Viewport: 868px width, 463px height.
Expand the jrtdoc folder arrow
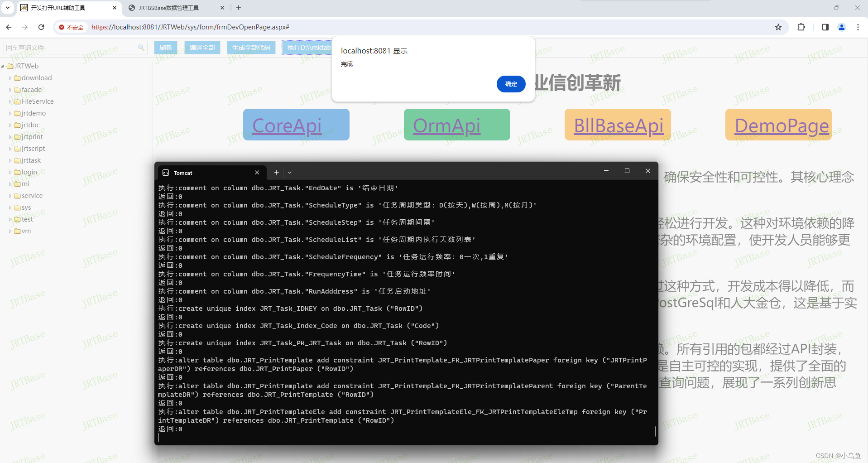click(10, 125)
